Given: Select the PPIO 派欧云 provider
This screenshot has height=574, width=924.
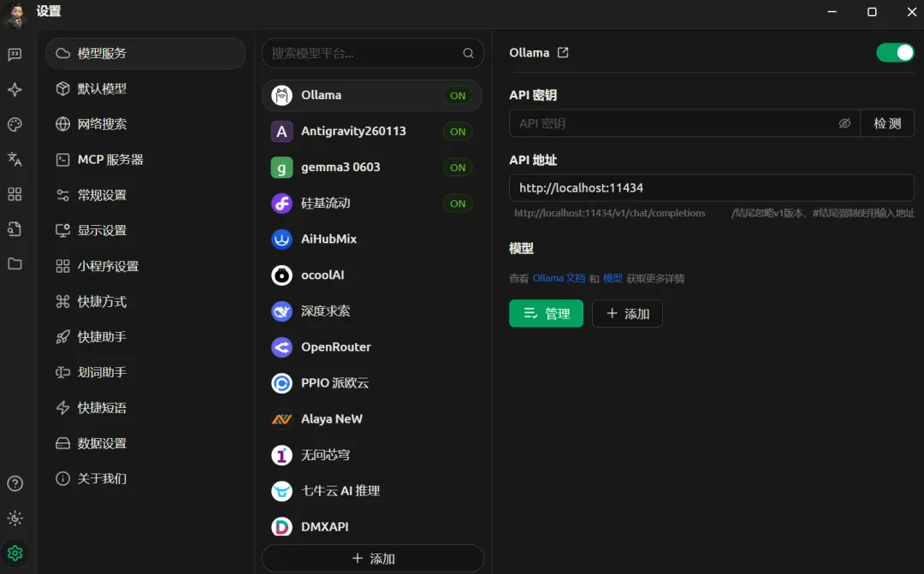Looking at the screenshot, I should (x=372, y=382).
